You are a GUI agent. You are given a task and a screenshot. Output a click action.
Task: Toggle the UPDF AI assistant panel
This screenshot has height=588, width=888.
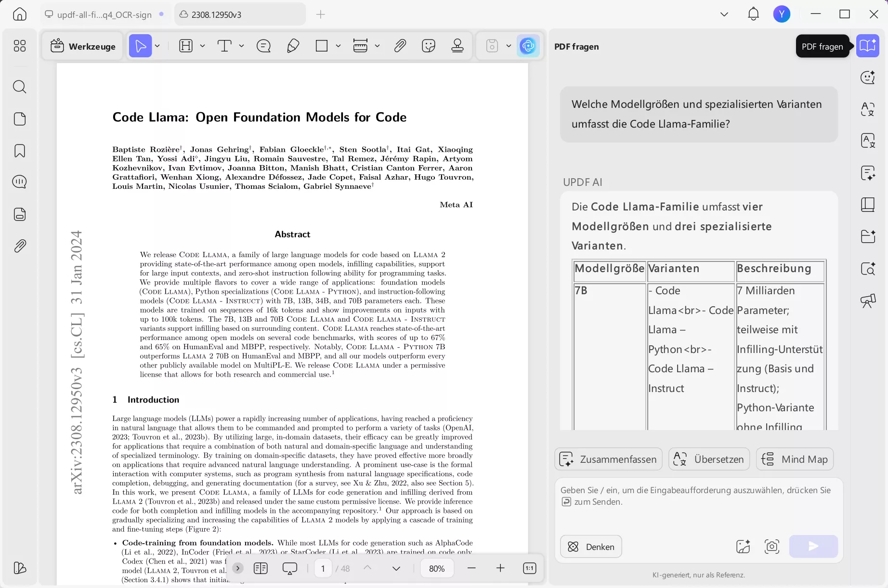(528, 46)
